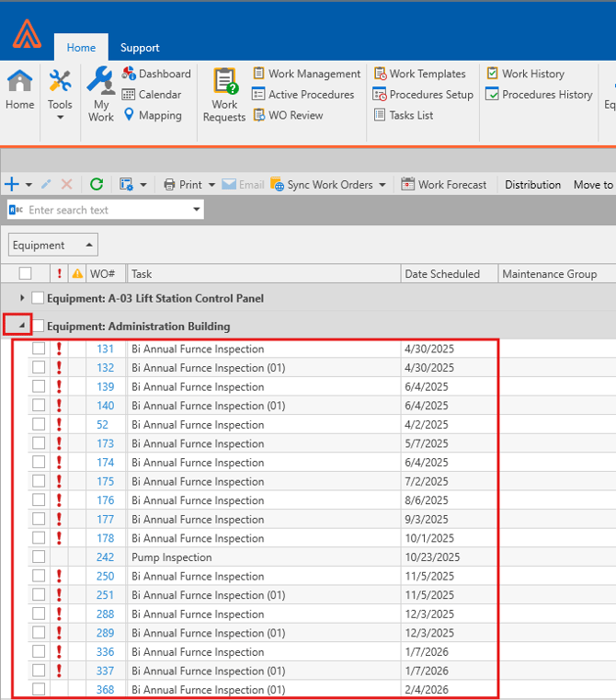Click the green Refresh icon
616x700 pixels.
[x=97, y=185]
